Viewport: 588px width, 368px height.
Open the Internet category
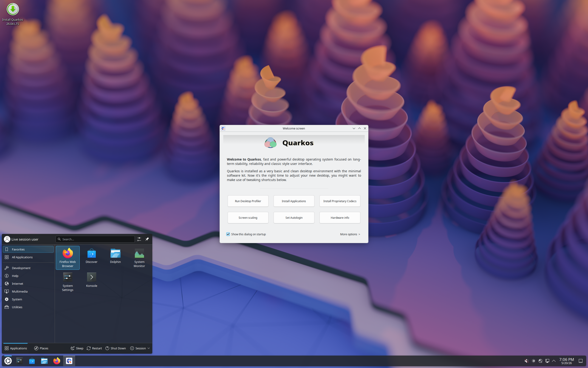point(28,284)
